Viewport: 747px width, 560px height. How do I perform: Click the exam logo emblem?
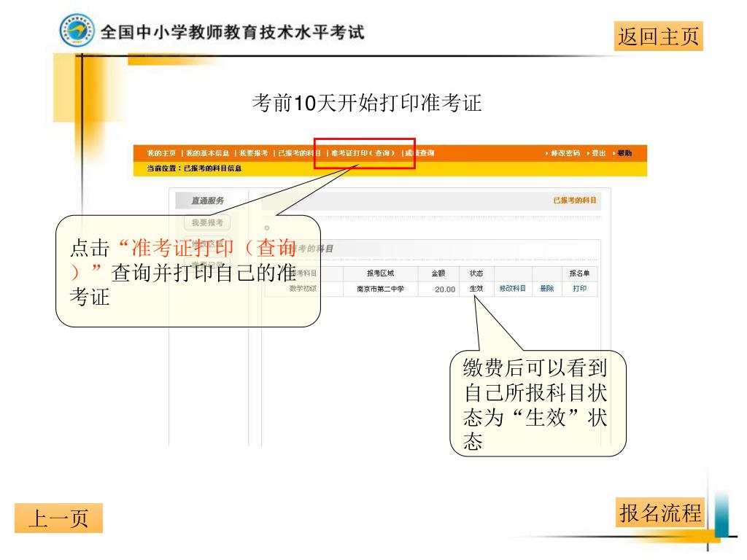77,30
